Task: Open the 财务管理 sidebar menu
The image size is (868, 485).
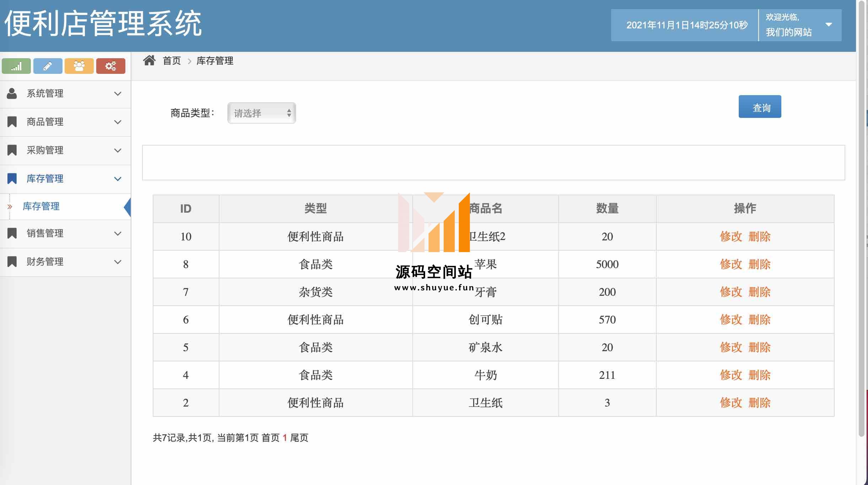Action: click(x=65, y=262)
